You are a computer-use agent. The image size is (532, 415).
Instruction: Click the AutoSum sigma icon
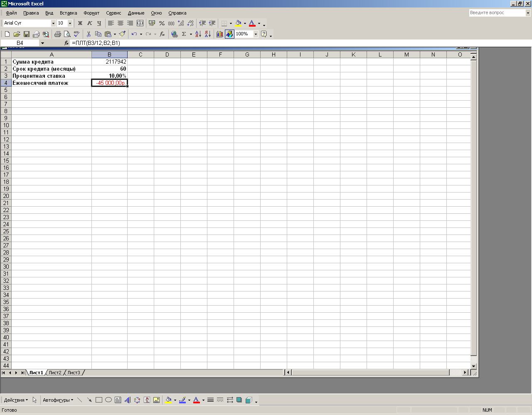[184, 34]
